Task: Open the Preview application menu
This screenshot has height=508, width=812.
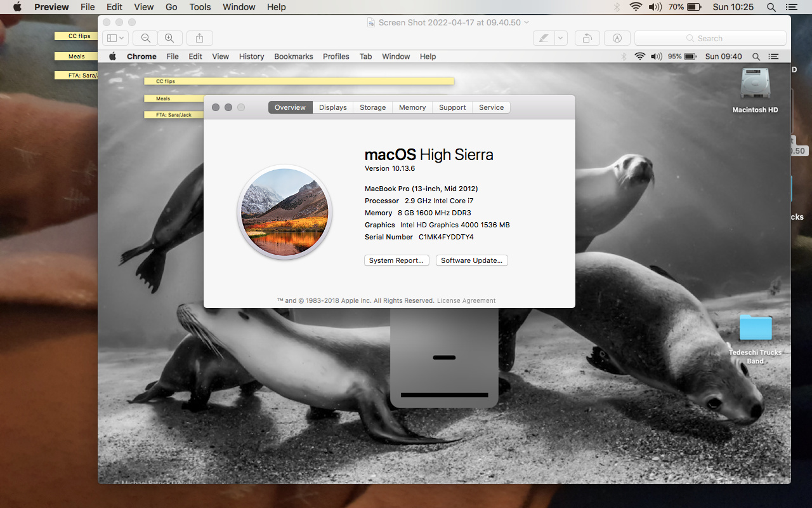Action: [x=51, y=7]
